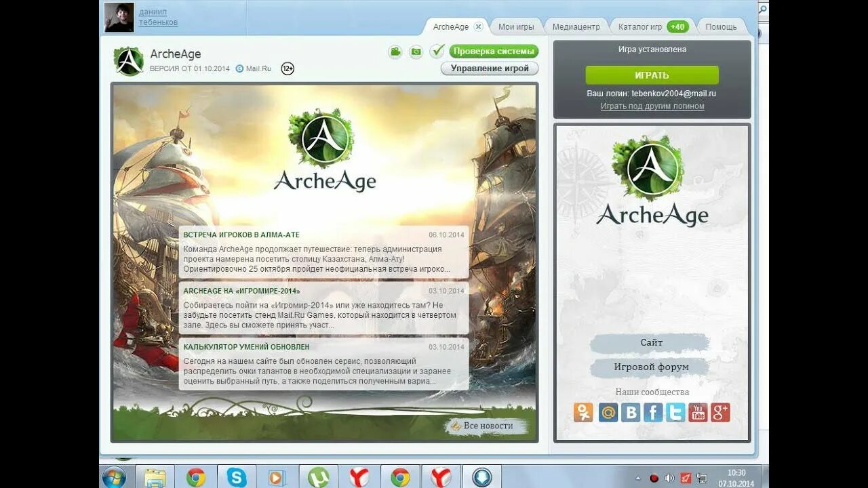
Task: Open the Google+ community icon
Action: tap(720, 412)
